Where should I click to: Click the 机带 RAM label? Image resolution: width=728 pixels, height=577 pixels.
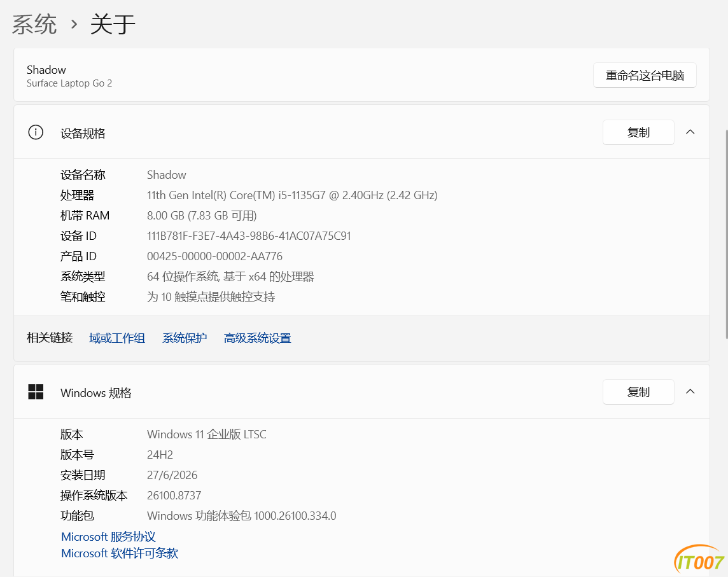click(x=85, y=216)
